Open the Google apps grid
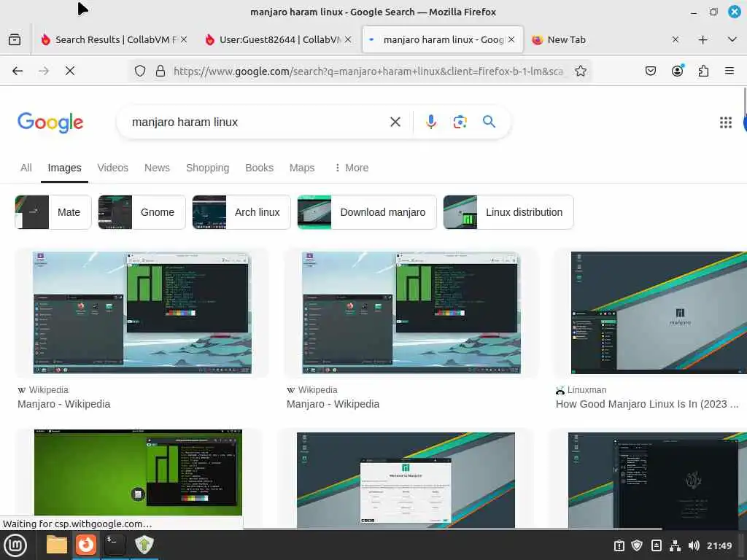Screen dimensions: 747x560 [726, 122]
